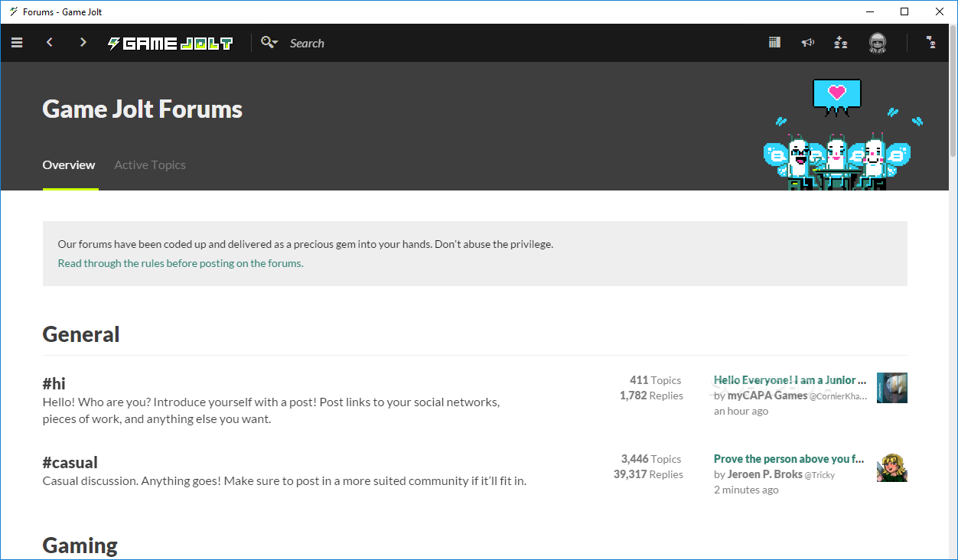Click the 'General' section heading
This screenshot has width=958, height=560.
coord(81,334)
